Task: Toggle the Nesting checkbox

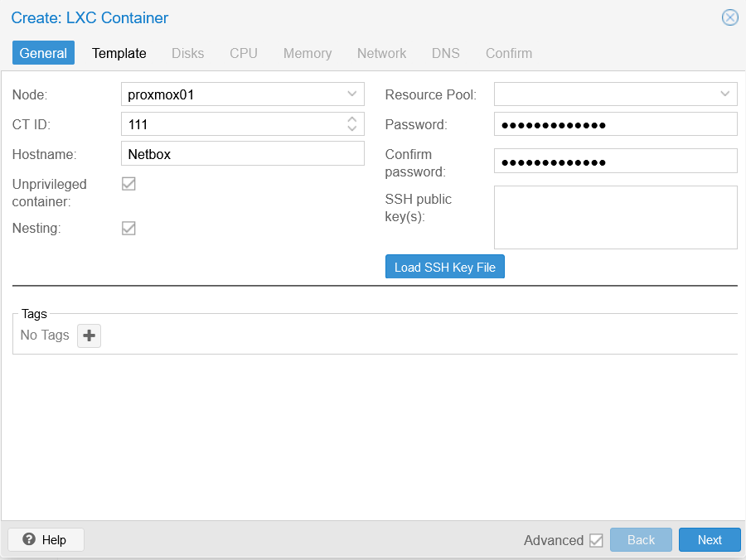Action: [128, 228]
